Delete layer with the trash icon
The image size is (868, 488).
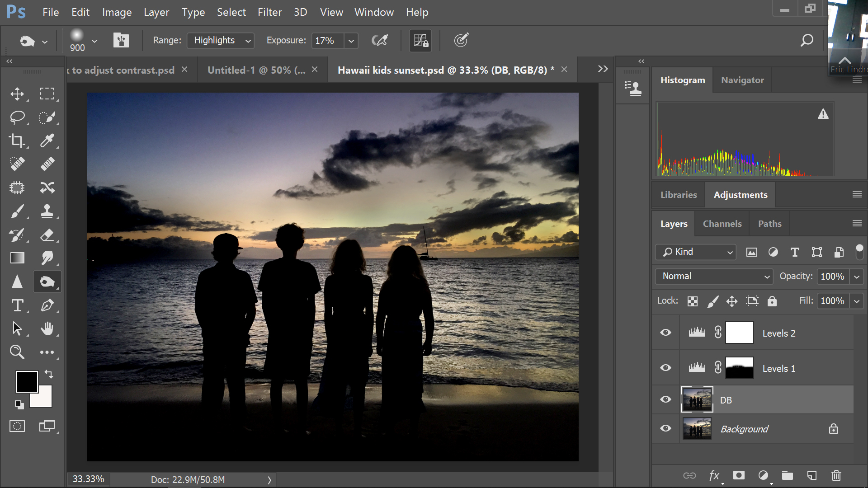[x=836, y=475]
